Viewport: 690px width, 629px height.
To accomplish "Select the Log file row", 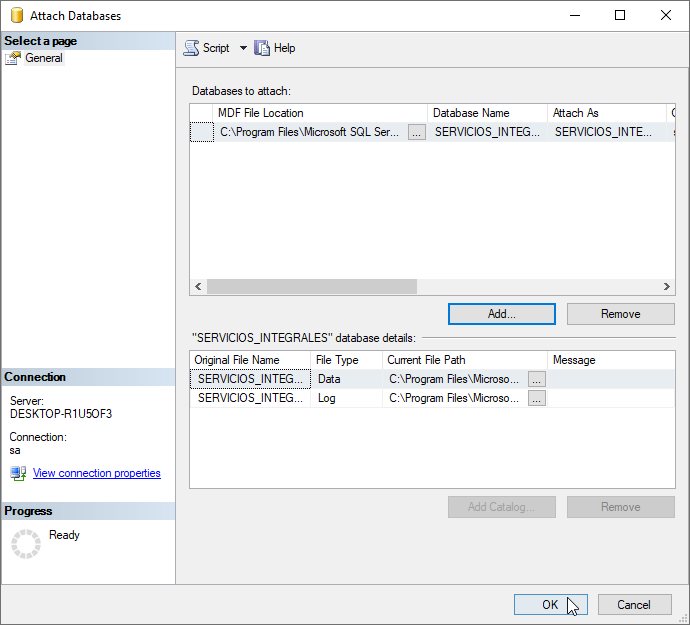I will [250, 398].
